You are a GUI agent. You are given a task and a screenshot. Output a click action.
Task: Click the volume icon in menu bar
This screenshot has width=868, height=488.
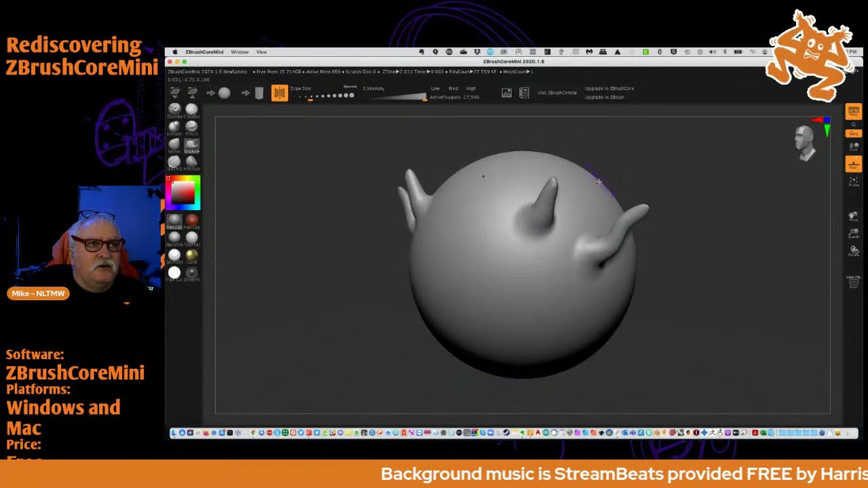(x=712, y=52)
